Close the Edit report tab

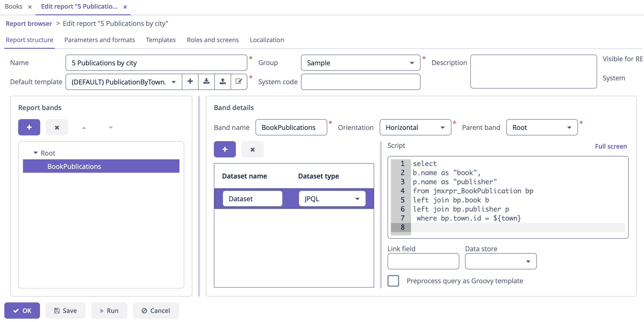(125, 7)
